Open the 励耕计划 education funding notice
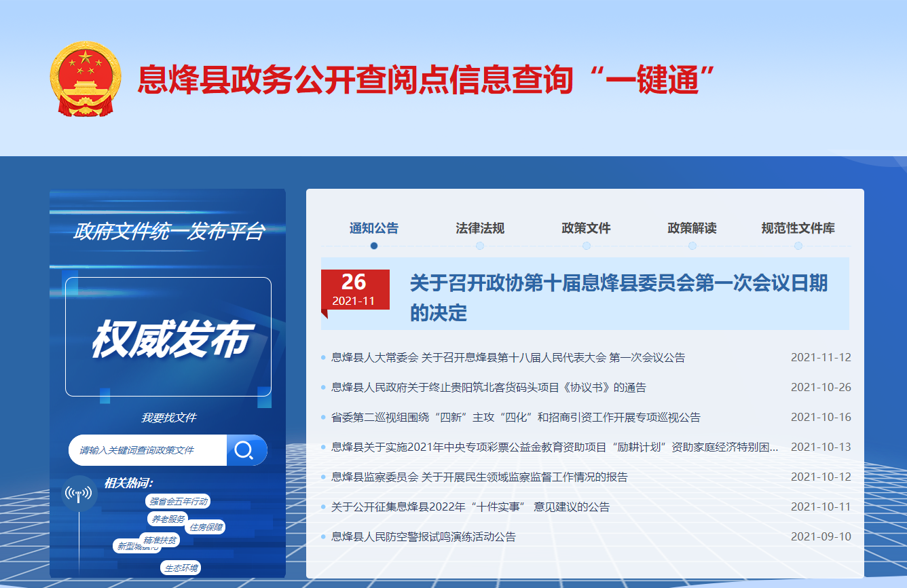The image size is (907, 588). [x=554, y=447]
